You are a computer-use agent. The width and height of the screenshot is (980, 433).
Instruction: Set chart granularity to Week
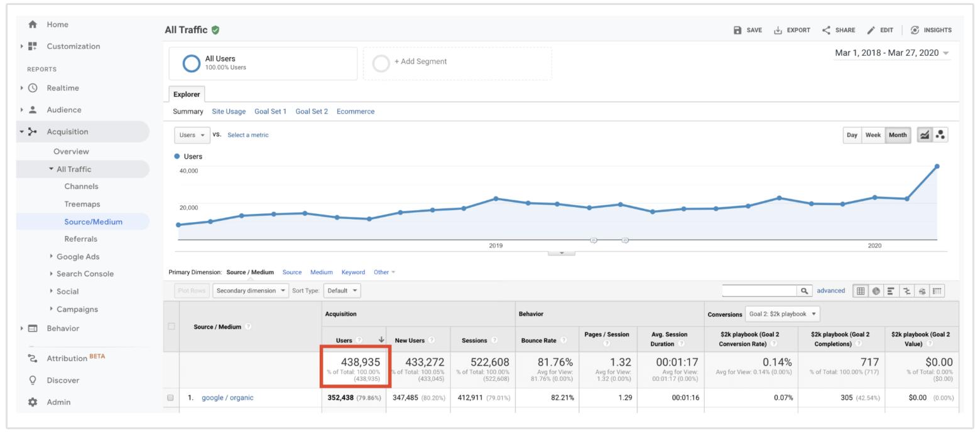point(873,135)
